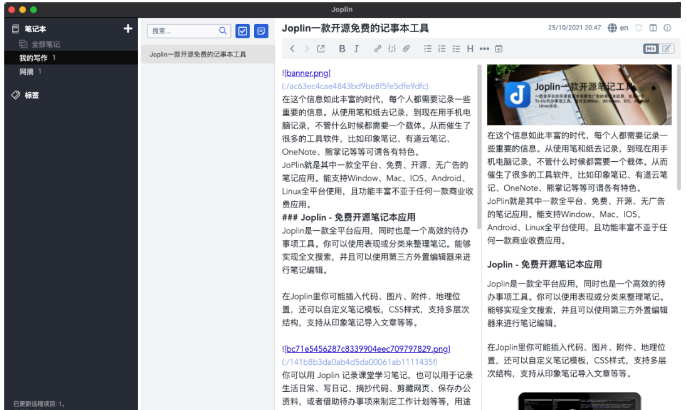Insert horizontal rule ellipsis icon

coord(484,49)
